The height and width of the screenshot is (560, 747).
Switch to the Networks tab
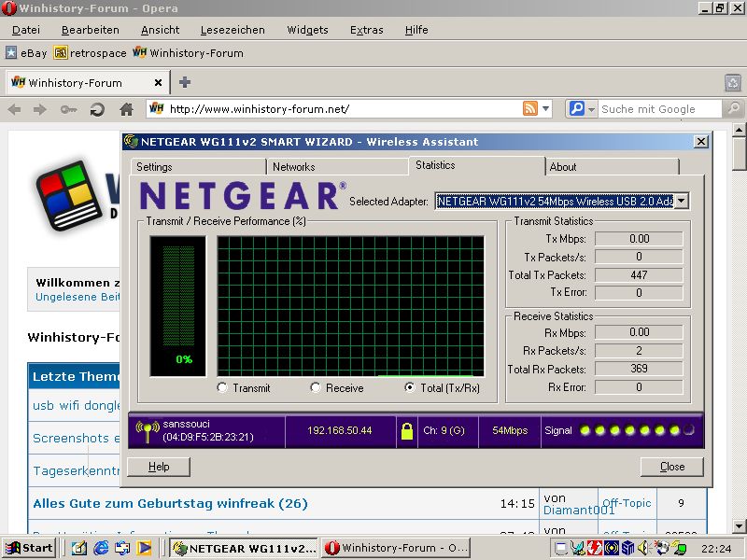pos(293,167)
